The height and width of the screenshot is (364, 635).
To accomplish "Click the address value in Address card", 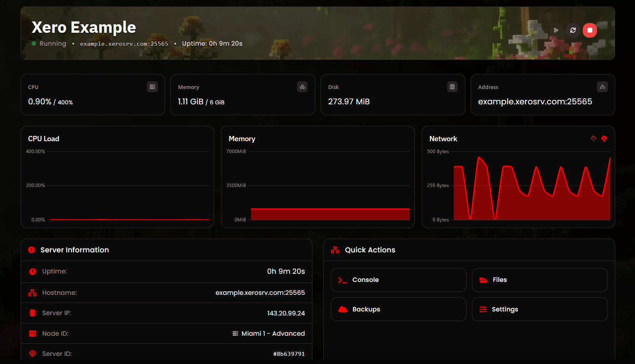I will click(535, 102).
